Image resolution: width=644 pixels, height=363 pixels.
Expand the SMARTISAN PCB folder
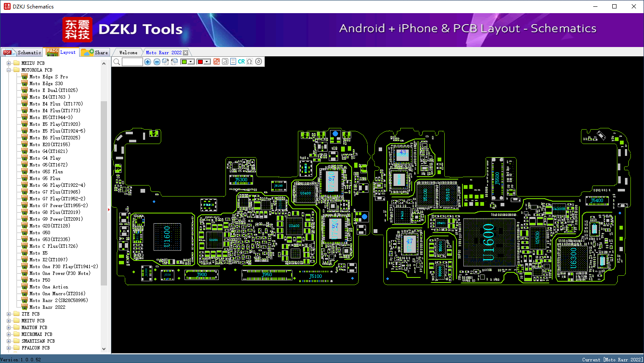[x=8, y=341]
